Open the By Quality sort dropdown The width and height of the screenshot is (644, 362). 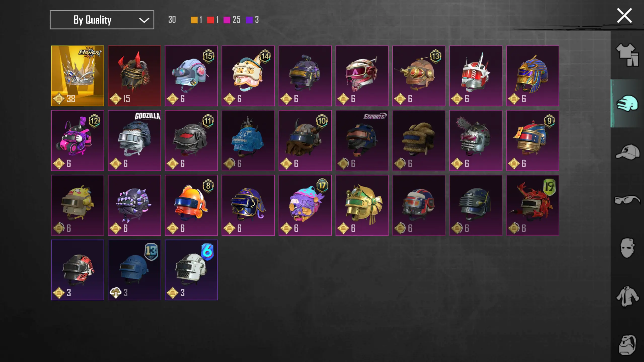point(102,20)
